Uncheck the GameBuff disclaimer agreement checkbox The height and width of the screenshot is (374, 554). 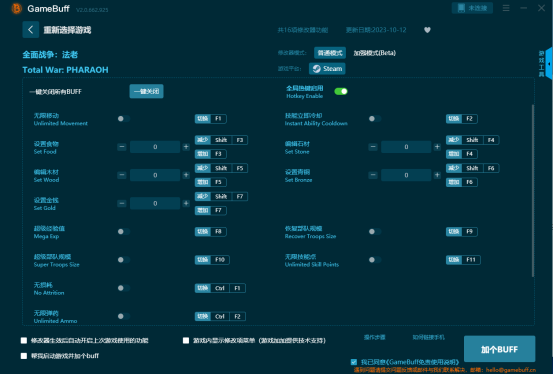click(354, 362)
